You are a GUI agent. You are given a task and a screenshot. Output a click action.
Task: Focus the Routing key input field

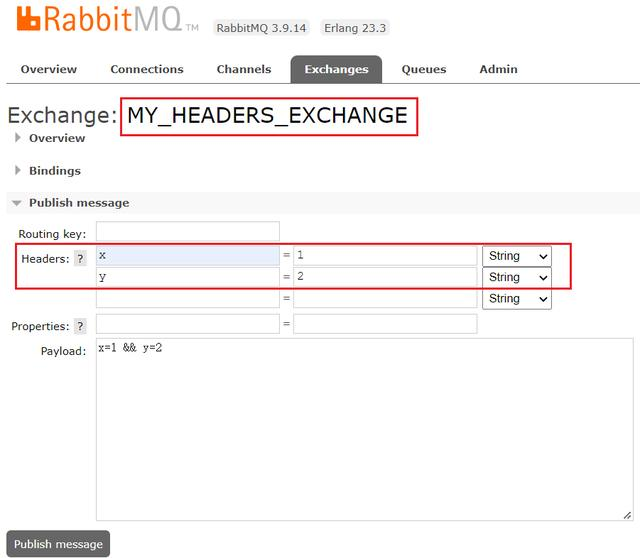click(x=187, y=232)
